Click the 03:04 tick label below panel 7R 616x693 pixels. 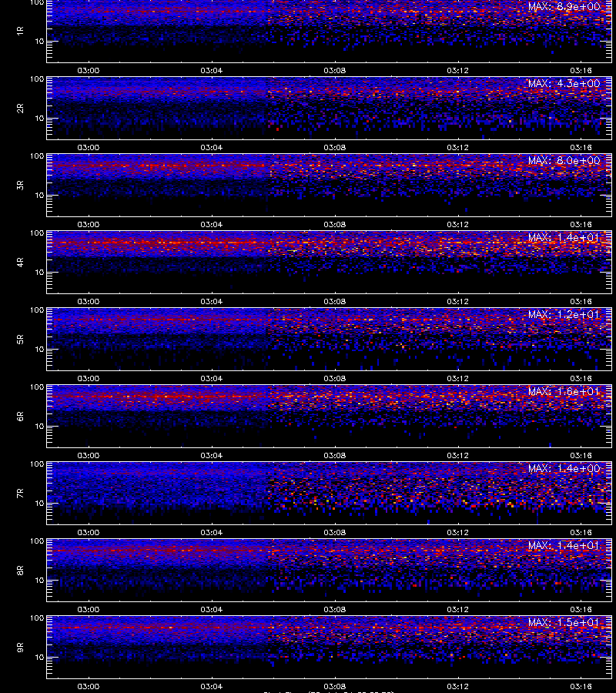click(x=212, y=532)
